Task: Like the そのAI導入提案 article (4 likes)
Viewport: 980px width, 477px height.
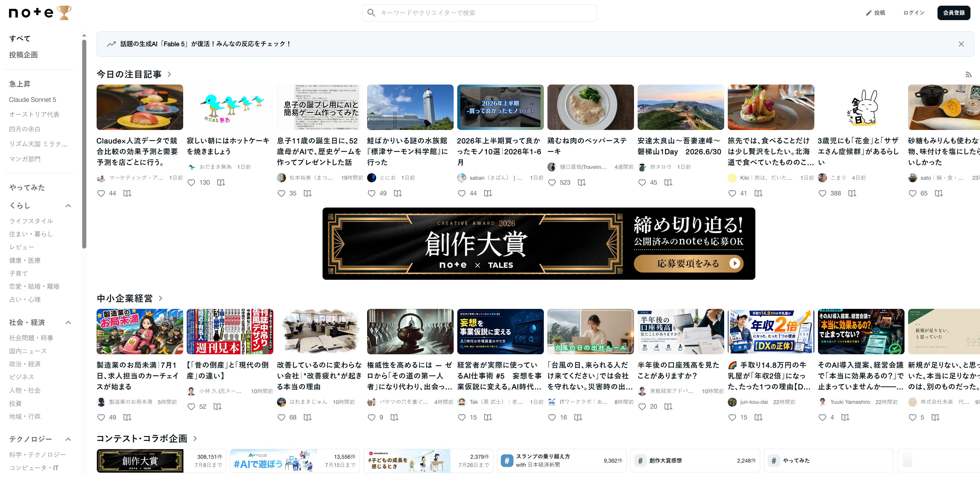Action: [823, 418]
